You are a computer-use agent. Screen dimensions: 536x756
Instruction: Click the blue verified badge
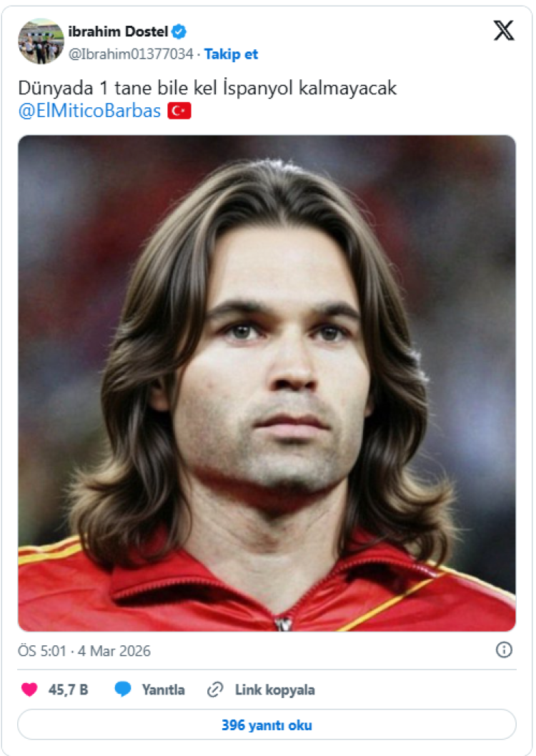(x=179, y=32)
